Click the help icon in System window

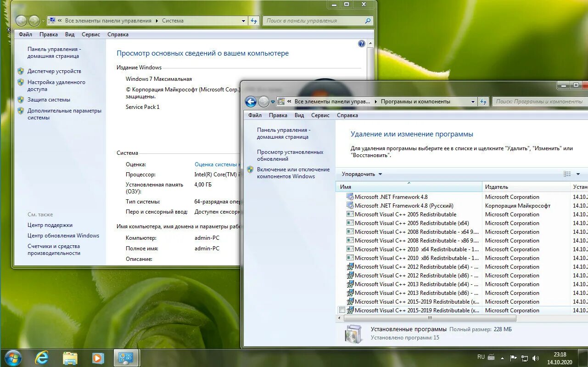tap(362, 44)
